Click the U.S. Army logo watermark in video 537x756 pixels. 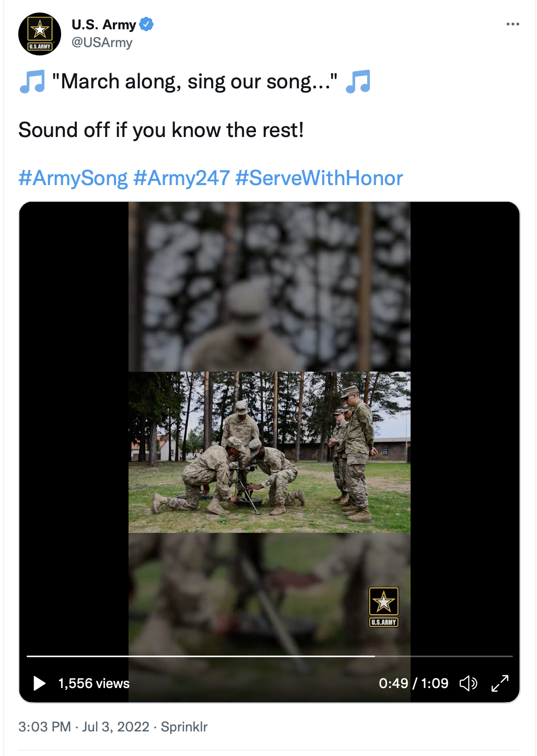(x=384, y=607)
